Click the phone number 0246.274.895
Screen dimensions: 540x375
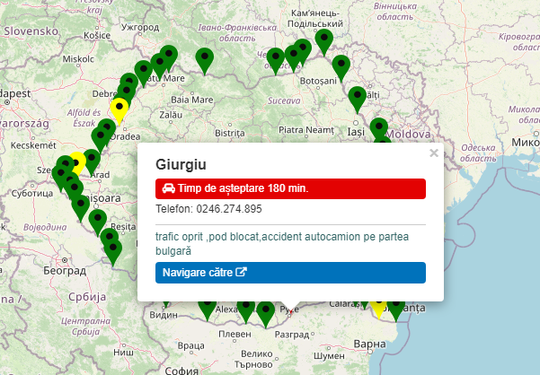click(x=229, y=209)
